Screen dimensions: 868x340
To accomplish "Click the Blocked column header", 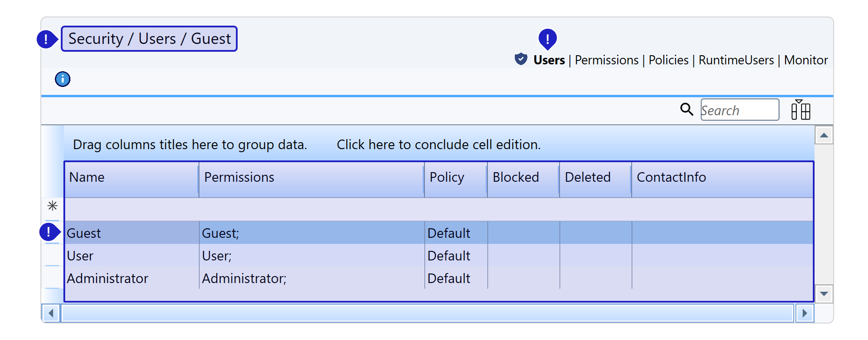I will point(516,177).
